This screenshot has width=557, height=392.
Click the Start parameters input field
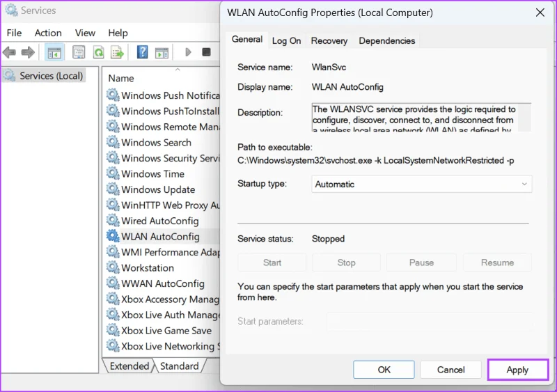point(430,322)
